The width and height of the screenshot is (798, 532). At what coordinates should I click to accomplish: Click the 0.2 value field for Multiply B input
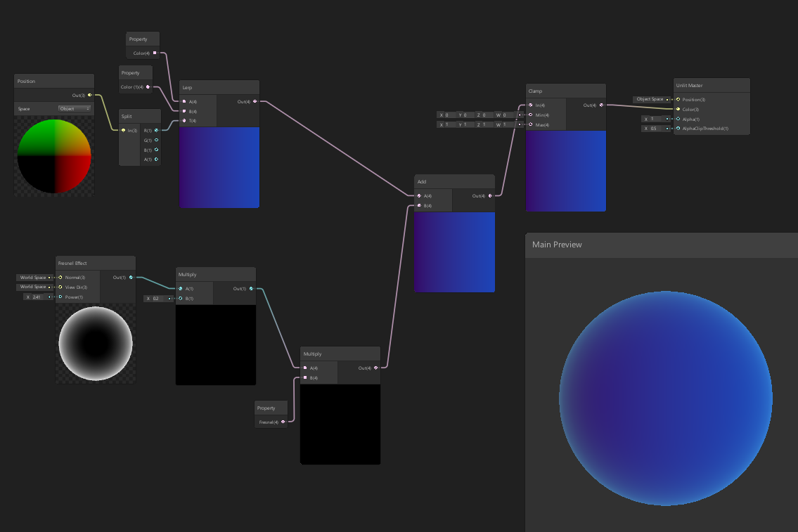pos(157,299)
